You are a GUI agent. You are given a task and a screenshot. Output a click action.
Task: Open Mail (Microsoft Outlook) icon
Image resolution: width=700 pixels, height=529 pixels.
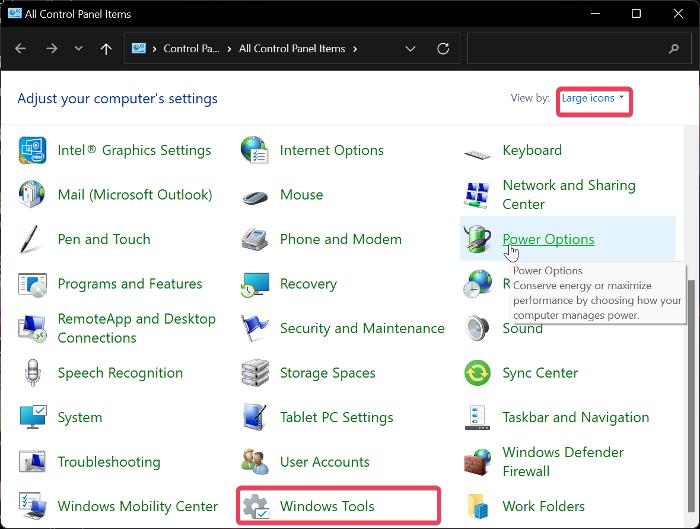[32, 195]
